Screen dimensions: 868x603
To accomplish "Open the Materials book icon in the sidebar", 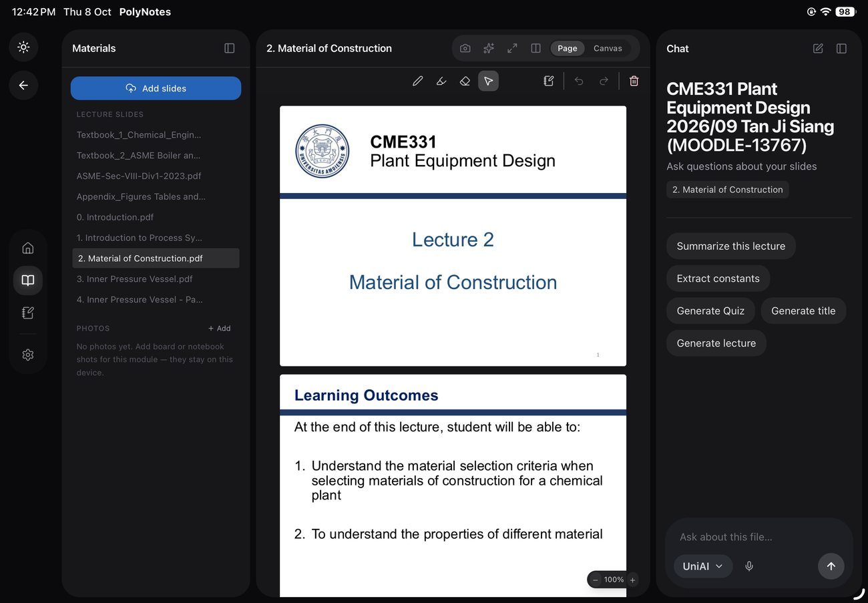I will pos(28,280).
